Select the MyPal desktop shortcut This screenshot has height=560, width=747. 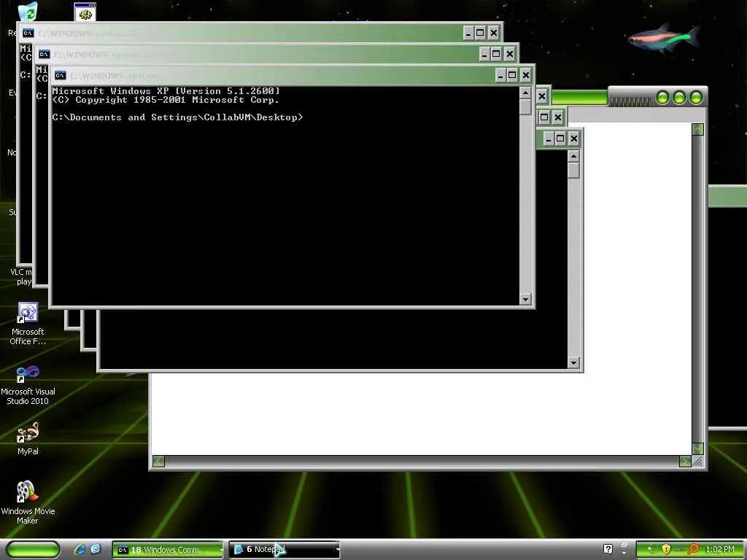point(28,438)
